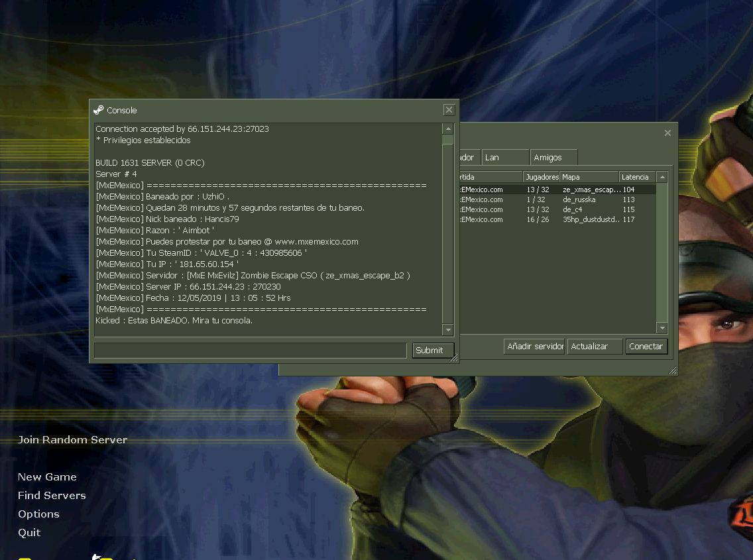Click the 'Connection accepted by' console line
Image resolution: width=753 pixels, height=560 pixels.
coord(182,129)
